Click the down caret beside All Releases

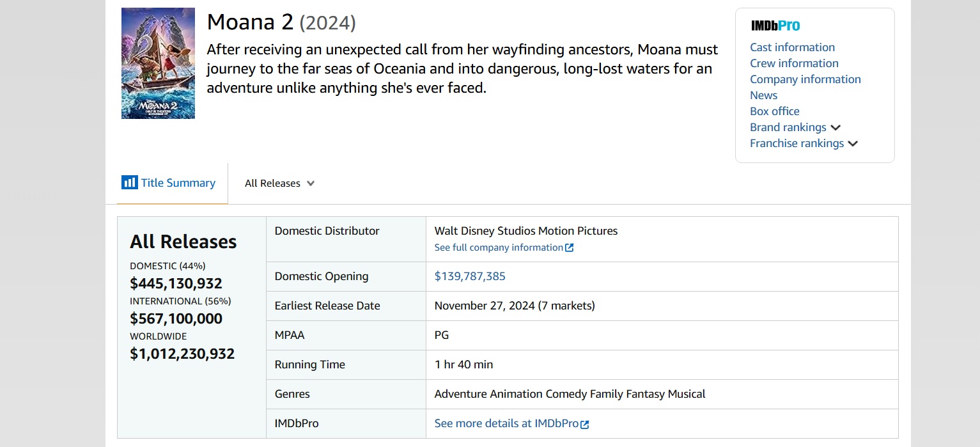(311, 184)
